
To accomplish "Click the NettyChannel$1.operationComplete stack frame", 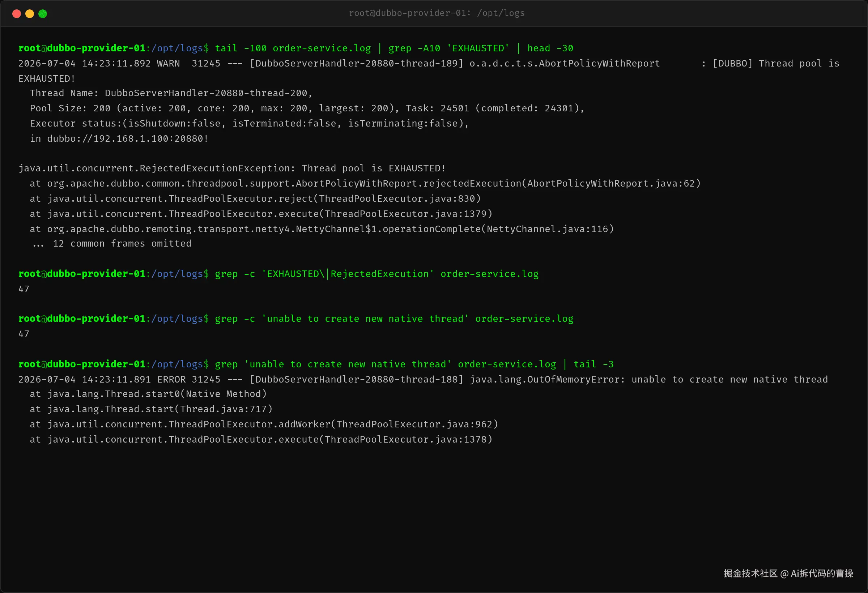I will pyautogui.click(x=322, y=229).
